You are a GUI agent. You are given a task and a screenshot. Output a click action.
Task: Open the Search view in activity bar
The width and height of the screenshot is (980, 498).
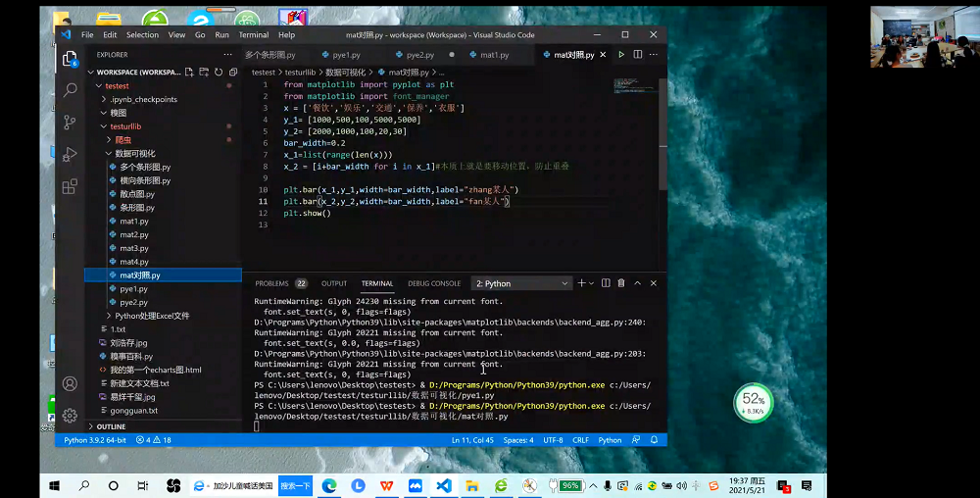pyautogui.click(x=70, y=89)
